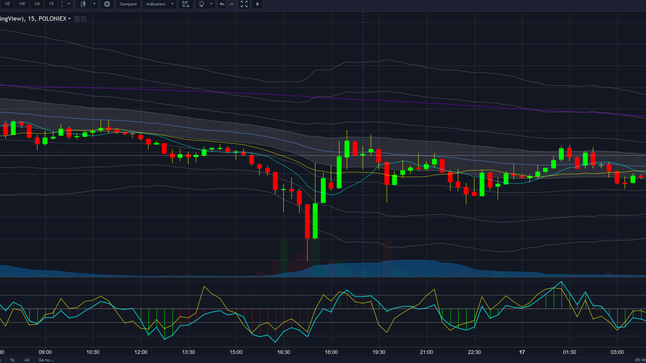The image size is (646, 363).
Task: Select the 5y date range
Action: coord(13,360)
